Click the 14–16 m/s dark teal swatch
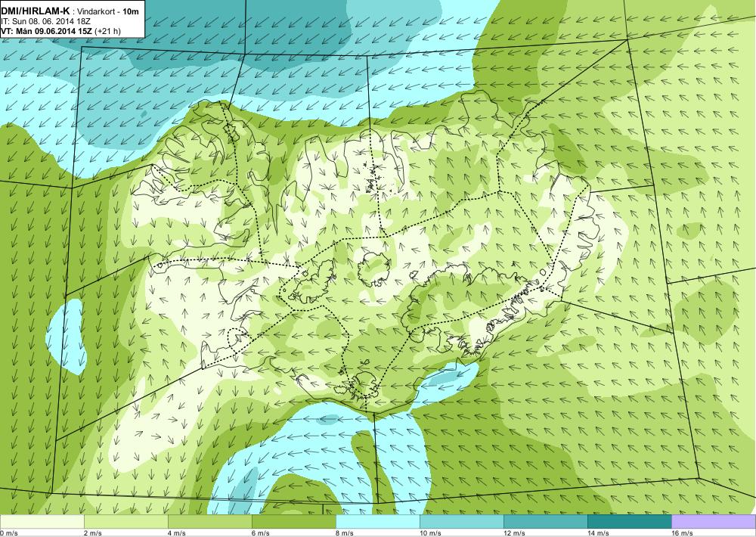Image resolution: width=756 pixels, height=537 pixels. pos(630,522)
